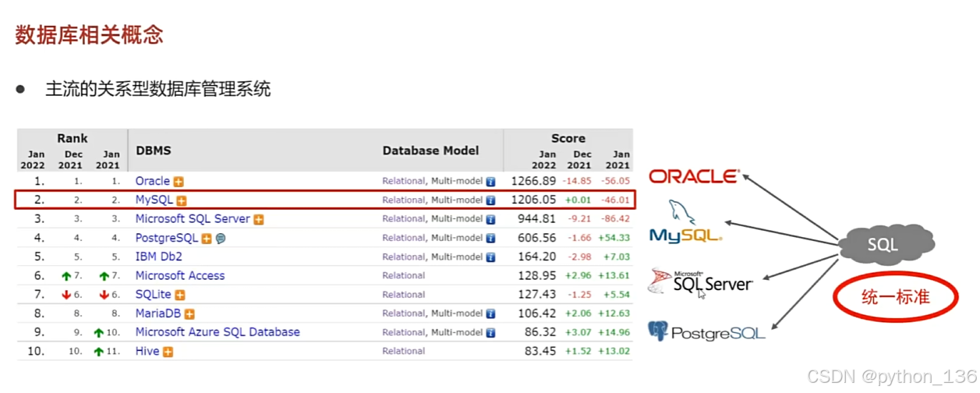Click the ORACLE logo on the right

tap(694, 177)
